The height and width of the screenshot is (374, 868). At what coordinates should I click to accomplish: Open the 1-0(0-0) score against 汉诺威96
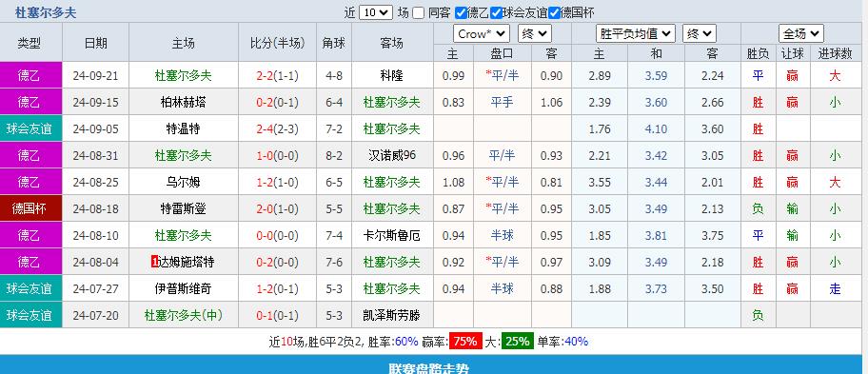click(277, 155)
